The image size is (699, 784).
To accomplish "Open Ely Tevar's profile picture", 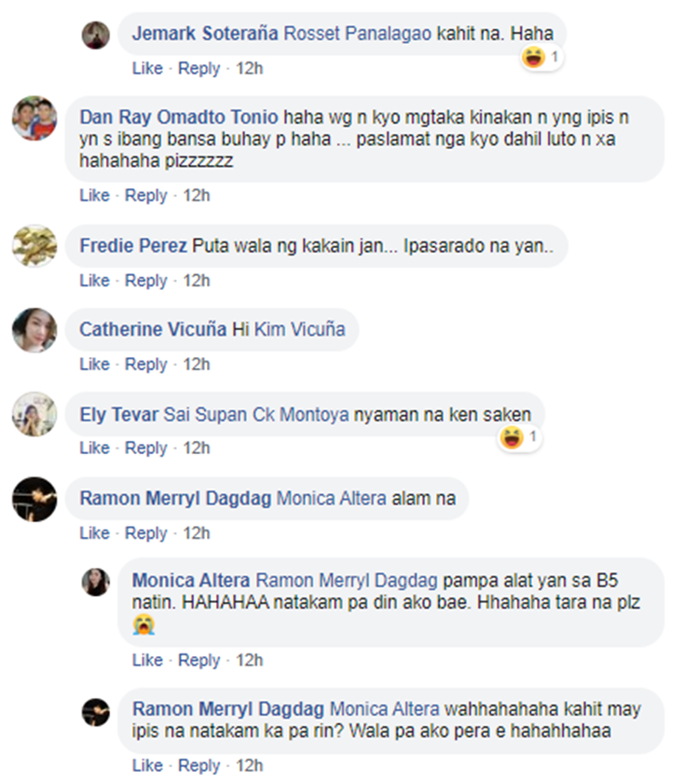I will pyautogui.click(x=34, y=414).
